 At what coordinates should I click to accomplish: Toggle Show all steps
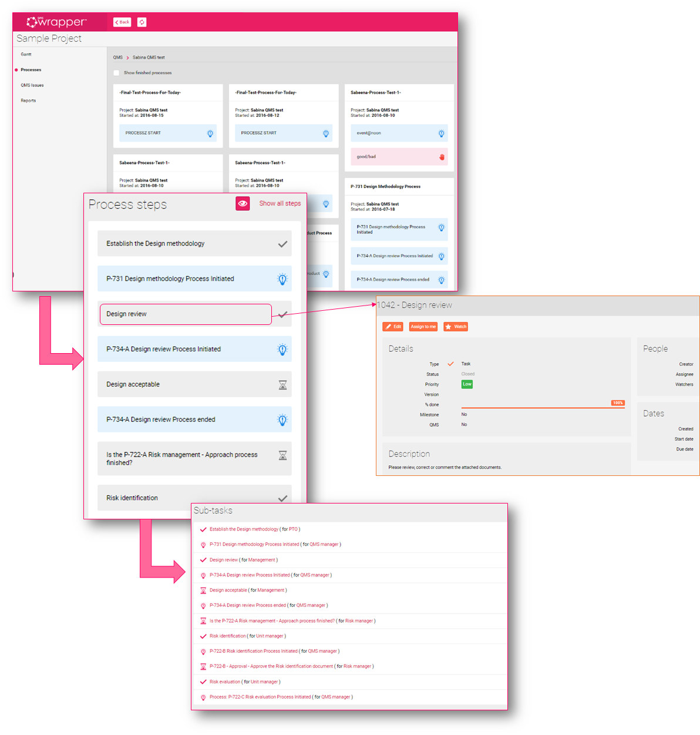[280, 203]
